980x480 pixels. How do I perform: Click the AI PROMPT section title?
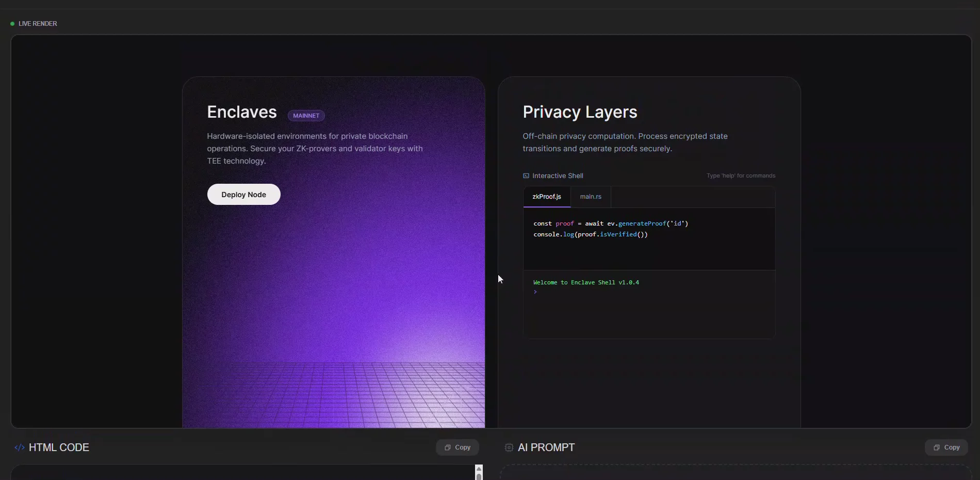point(546,447)
